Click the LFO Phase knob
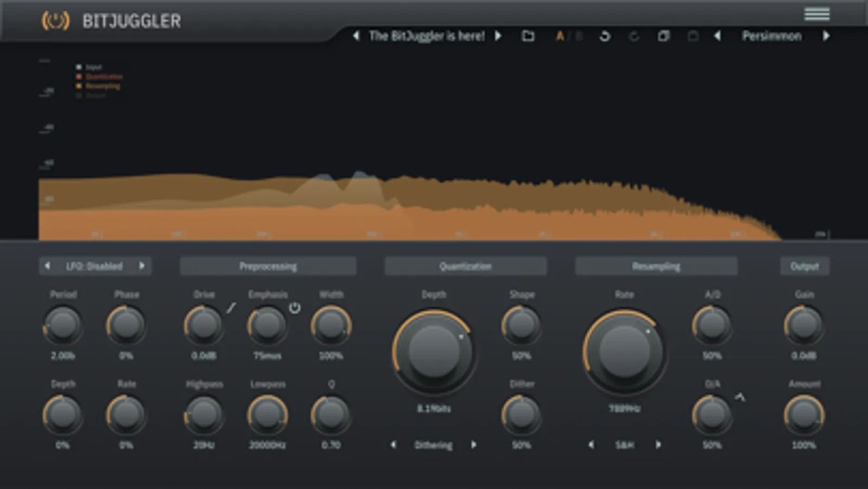This screenshot has width=868, height=489. (x=126, y=325)
